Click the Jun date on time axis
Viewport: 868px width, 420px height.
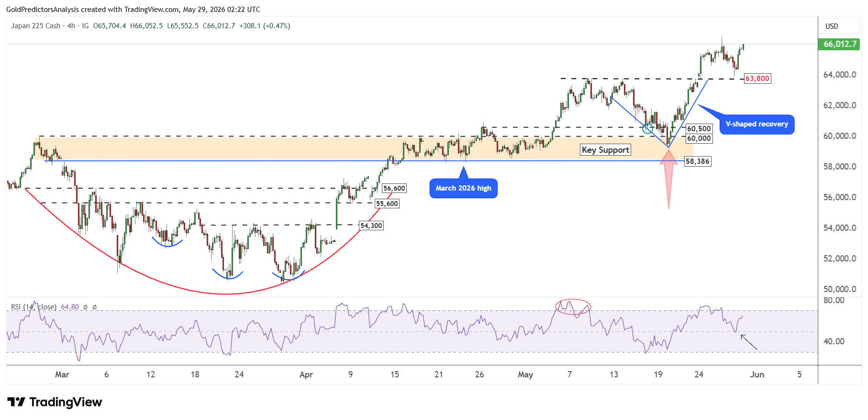[x=757, y=375]
